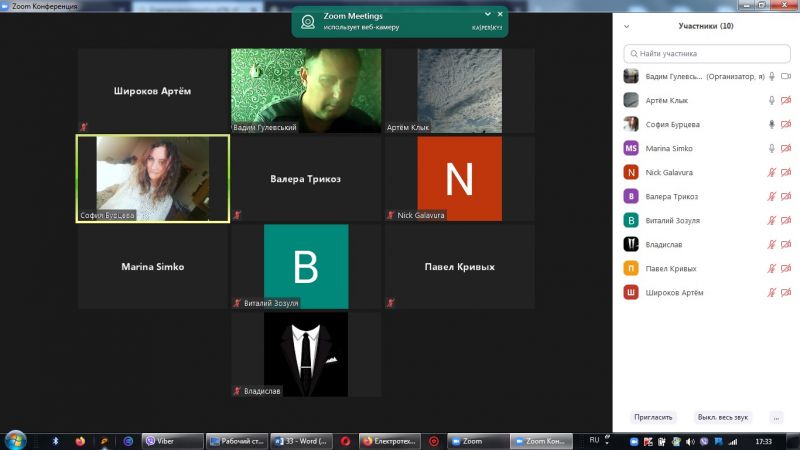Unmute Владислав microphone in list
Image resolution: width=800 pixels, height=450 pixels.
point(772,244)
